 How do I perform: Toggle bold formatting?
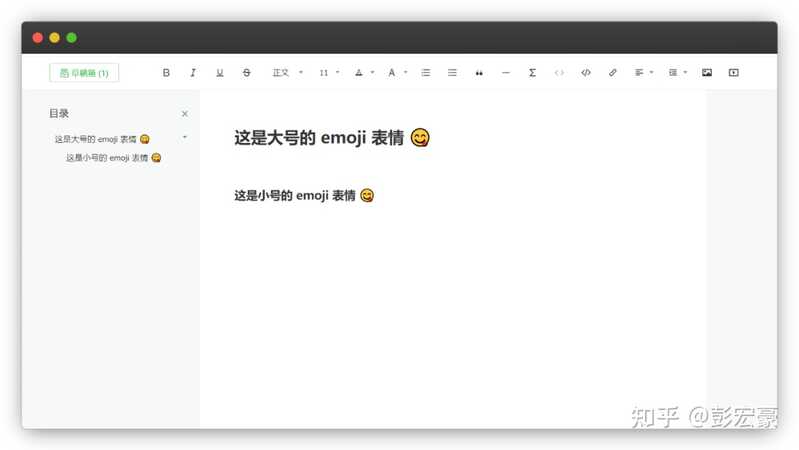(166, 73)
